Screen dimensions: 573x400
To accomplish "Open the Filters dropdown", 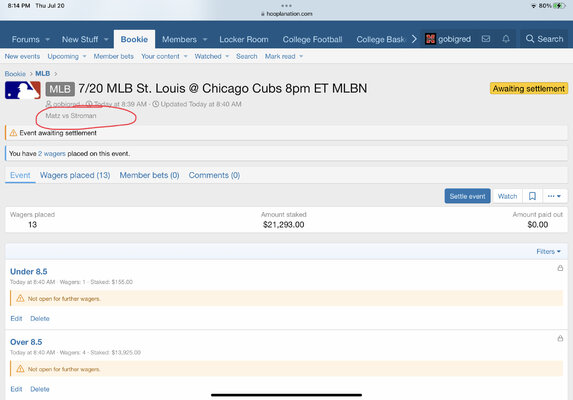I will tap(548, 251).
